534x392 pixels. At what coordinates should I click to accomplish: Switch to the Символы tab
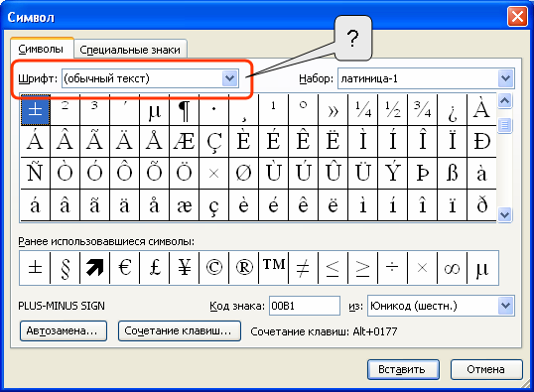point(41,49)
